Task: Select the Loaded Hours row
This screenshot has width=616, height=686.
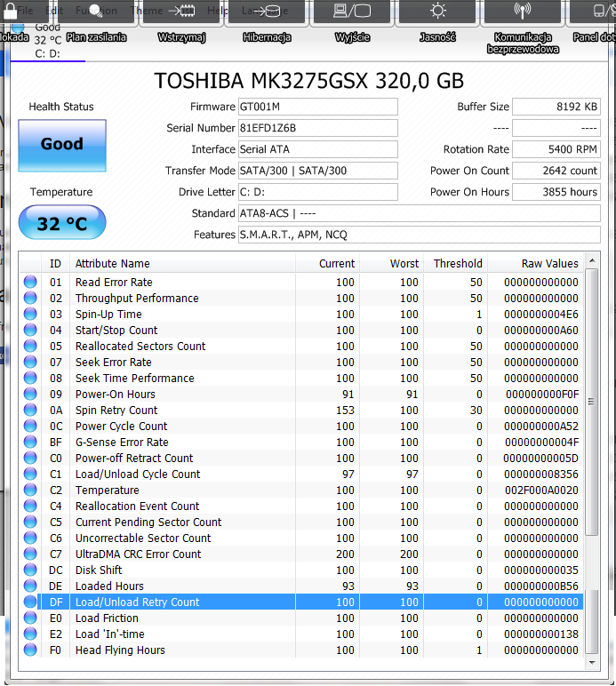Action: click(301, 586)
